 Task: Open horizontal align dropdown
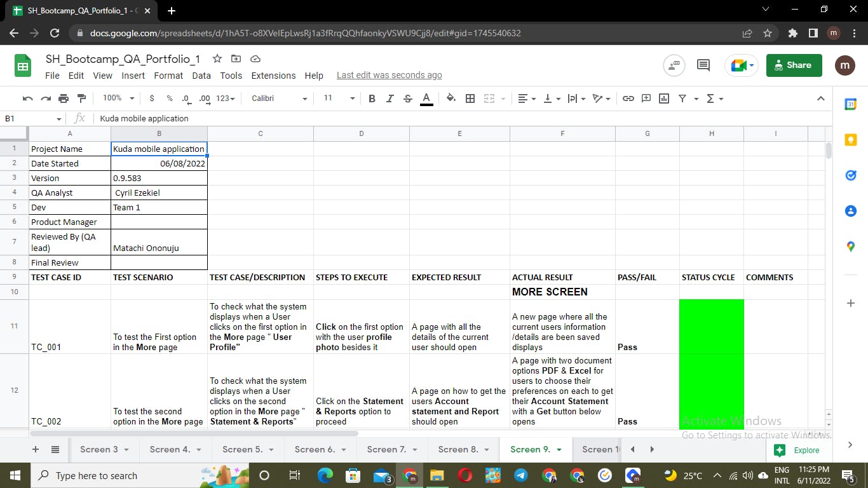point(527,98)
